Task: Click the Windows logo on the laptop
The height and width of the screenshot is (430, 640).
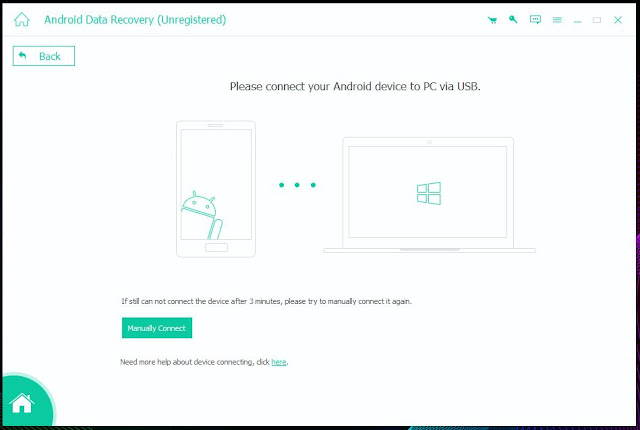Action: (x=429, y=193)
